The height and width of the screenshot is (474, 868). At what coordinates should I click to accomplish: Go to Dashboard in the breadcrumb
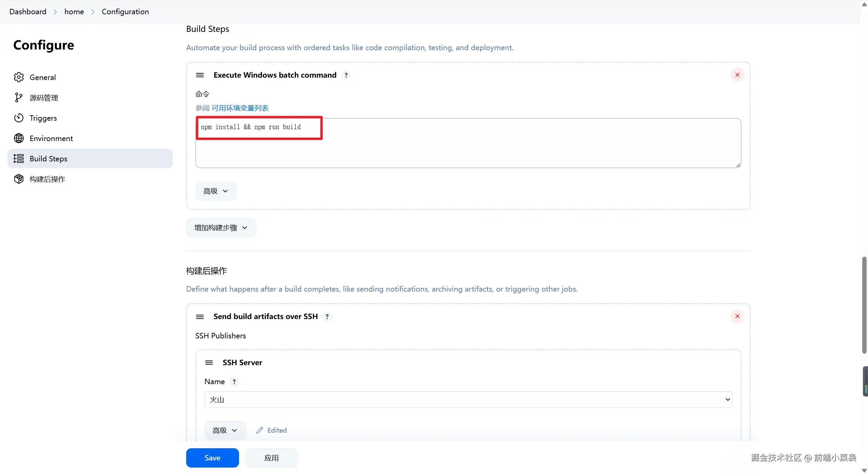coord(28,12)
